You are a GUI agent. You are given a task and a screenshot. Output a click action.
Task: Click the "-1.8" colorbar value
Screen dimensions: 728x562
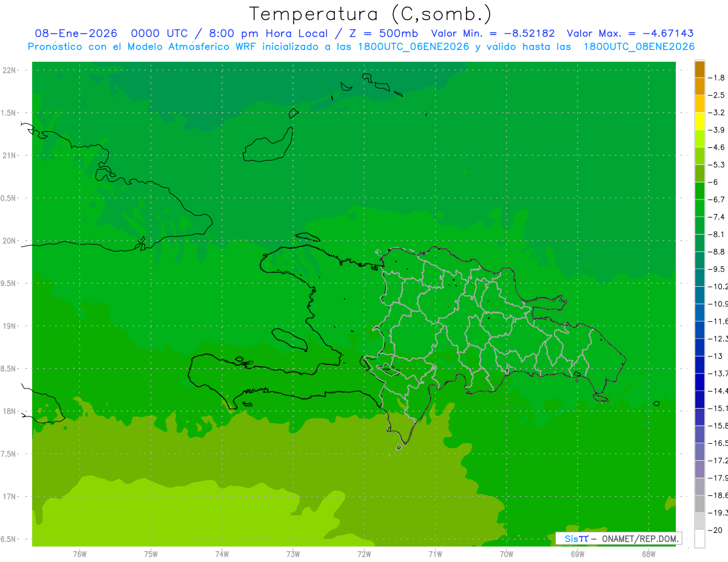click(716, 78)
